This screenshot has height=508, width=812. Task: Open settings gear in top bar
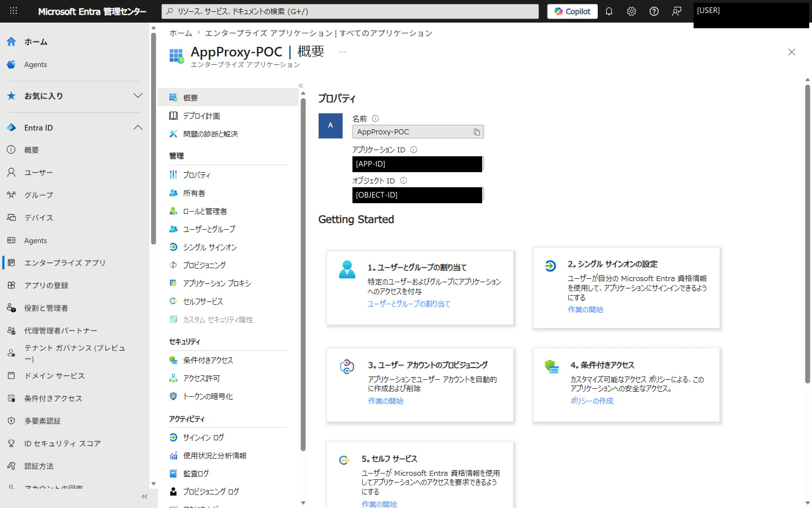(x=632, y=11)
